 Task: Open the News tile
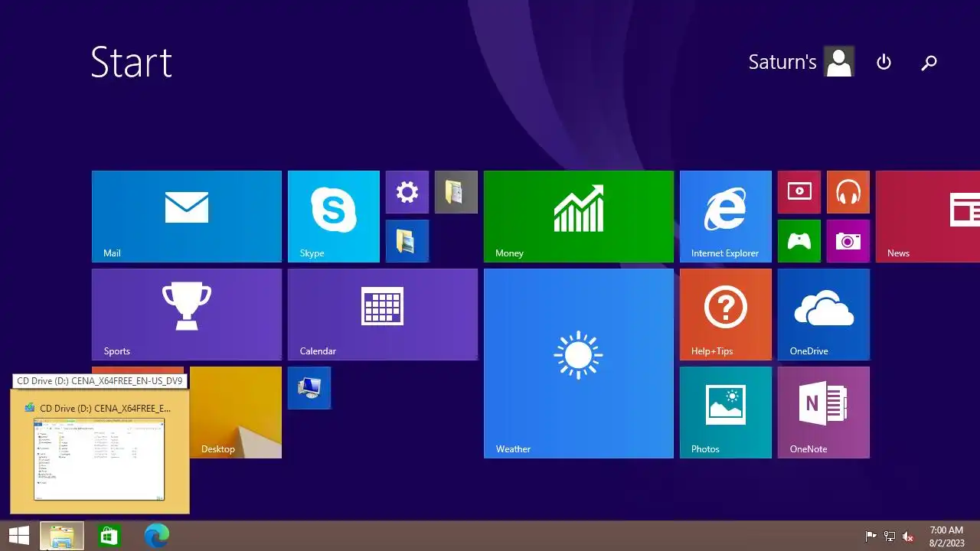tap(928, 217)
